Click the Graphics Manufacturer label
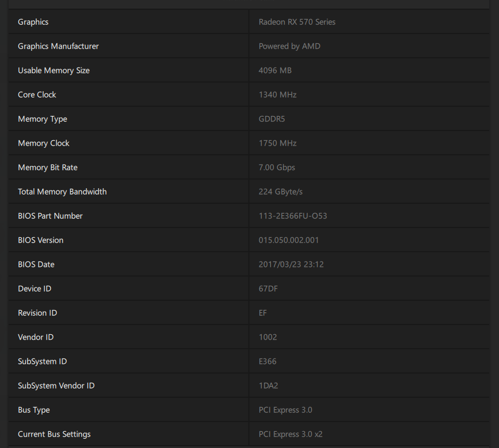Screen dimensions: 499x448 point(58,46)
